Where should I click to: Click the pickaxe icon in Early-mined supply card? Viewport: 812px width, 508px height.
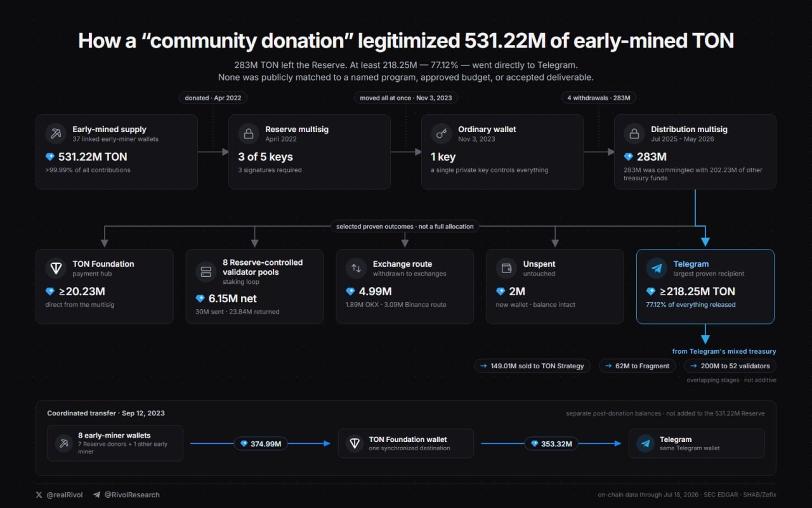(x=56, y=133)
